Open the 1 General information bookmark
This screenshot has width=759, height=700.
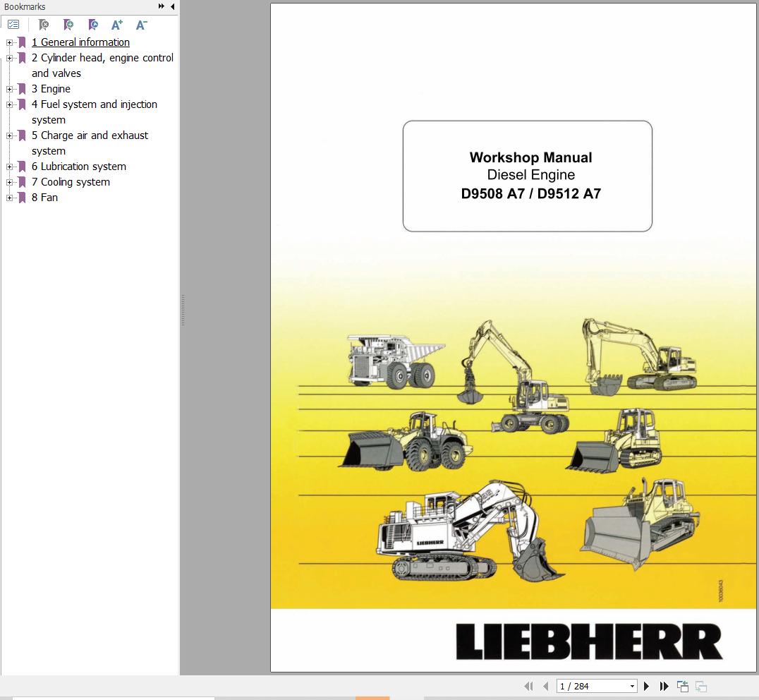click(x=80, y=42)
